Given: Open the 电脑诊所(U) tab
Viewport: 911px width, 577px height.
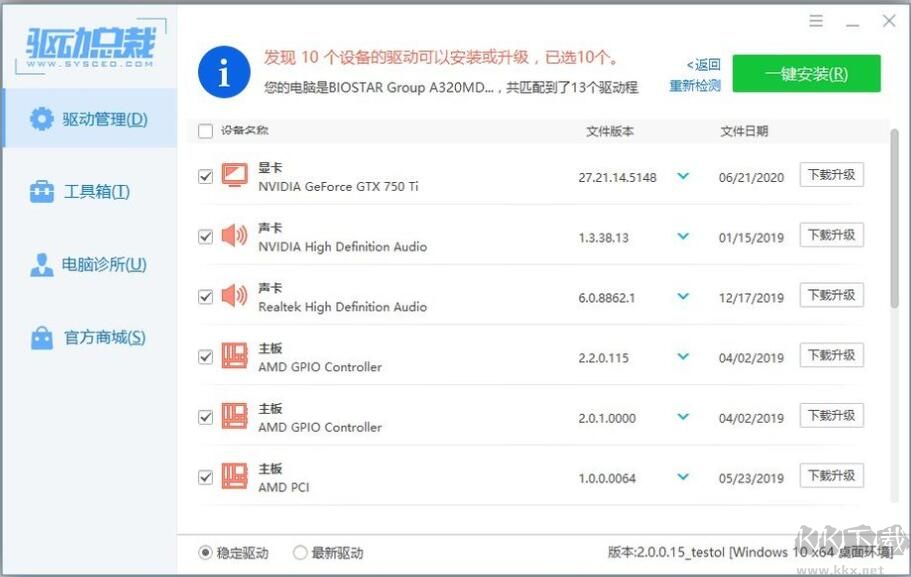Looking at the screenshot, I should click(90, 264).
